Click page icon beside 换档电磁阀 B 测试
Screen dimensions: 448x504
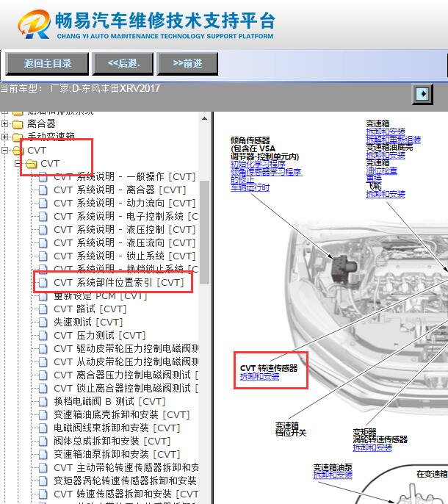[x=43, y=401]
